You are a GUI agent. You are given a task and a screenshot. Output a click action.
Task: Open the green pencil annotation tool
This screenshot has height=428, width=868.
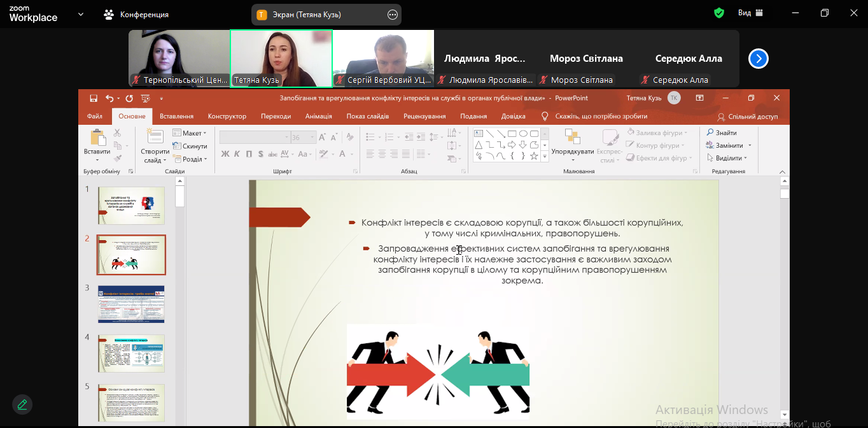22,404
